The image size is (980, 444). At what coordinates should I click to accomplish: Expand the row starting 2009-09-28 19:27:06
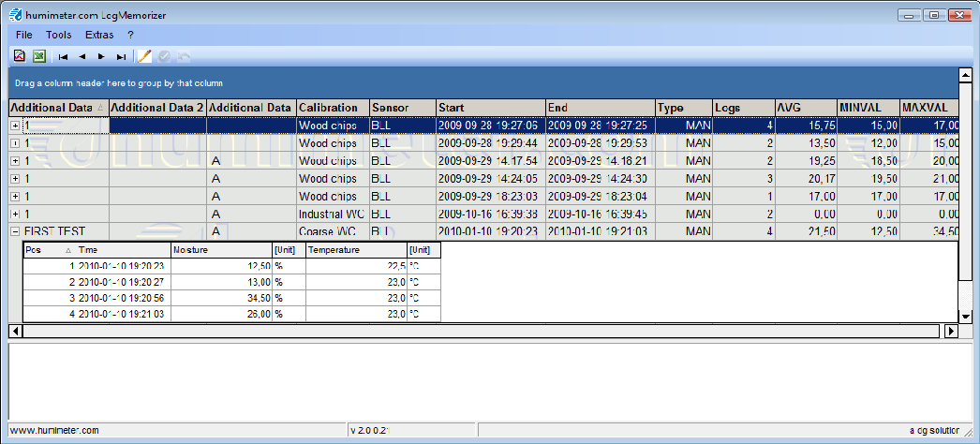pyautogui.click(x=15, y=126)
